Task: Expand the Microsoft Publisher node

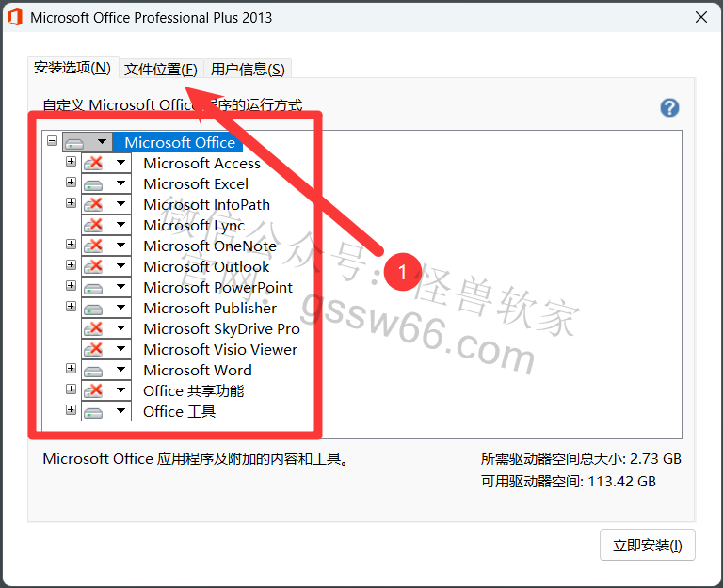Action: [71, 306]
